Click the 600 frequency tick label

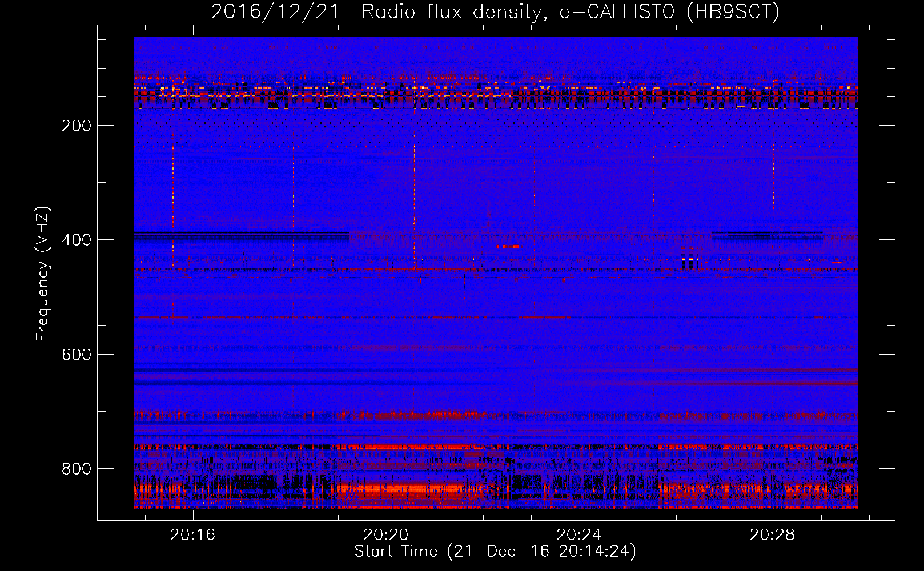click(77, 355)
